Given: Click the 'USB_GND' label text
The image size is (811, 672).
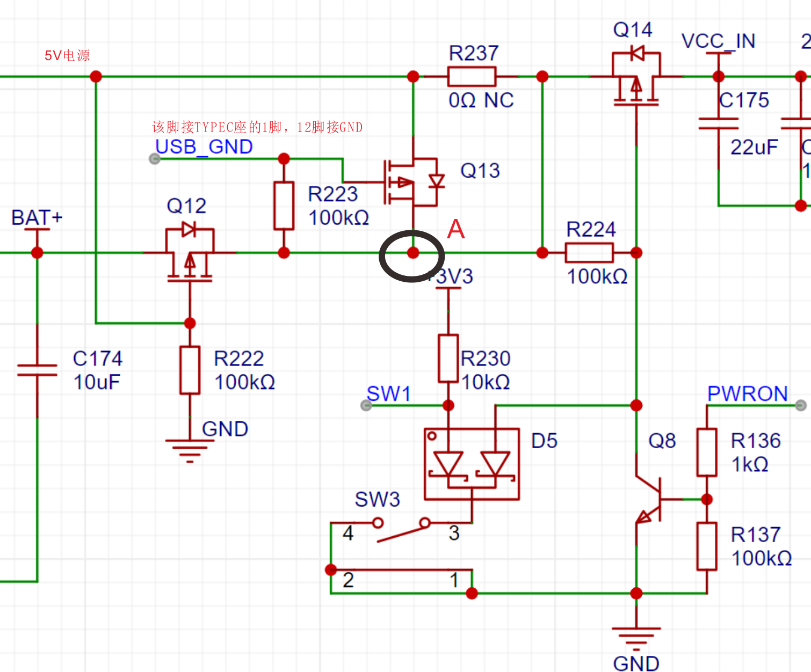Looking at the screenshot, I should pos(204,147).
